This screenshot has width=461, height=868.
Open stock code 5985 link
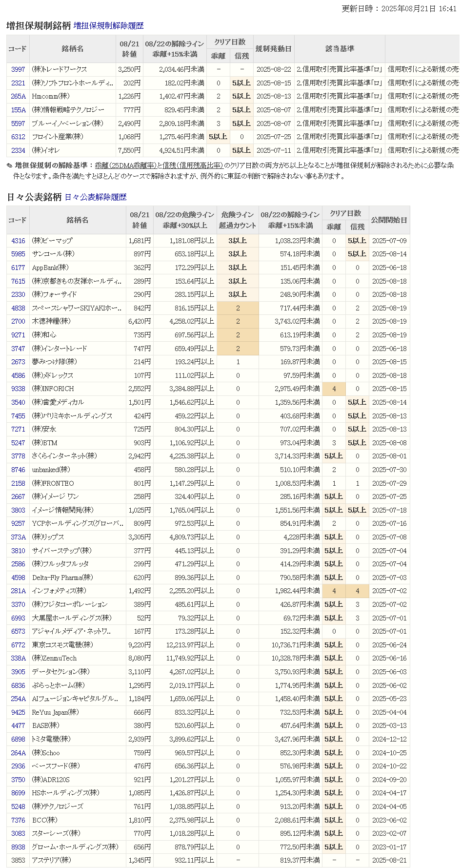tap(18, 254)
